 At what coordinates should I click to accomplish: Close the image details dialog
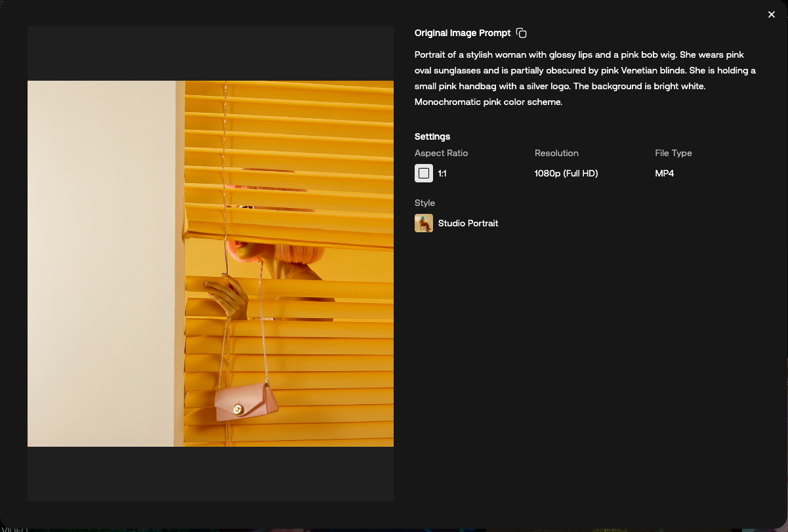(x=772, y=14)
